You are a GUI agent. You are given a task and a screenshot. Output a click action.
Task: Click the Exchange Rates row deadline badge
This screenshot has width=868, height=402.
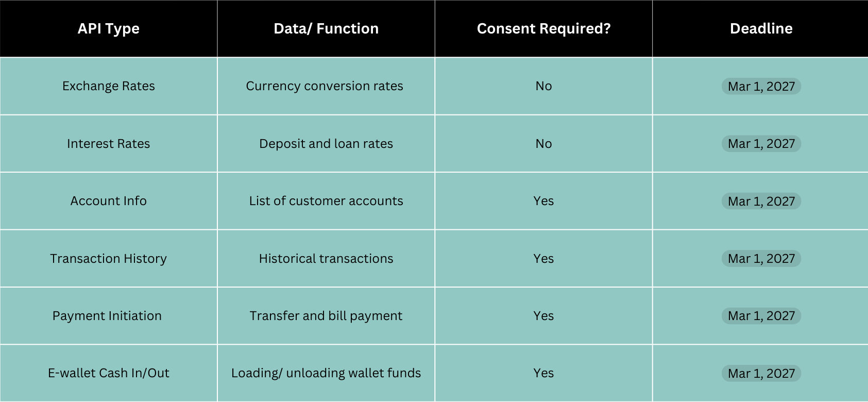[761, 87]
